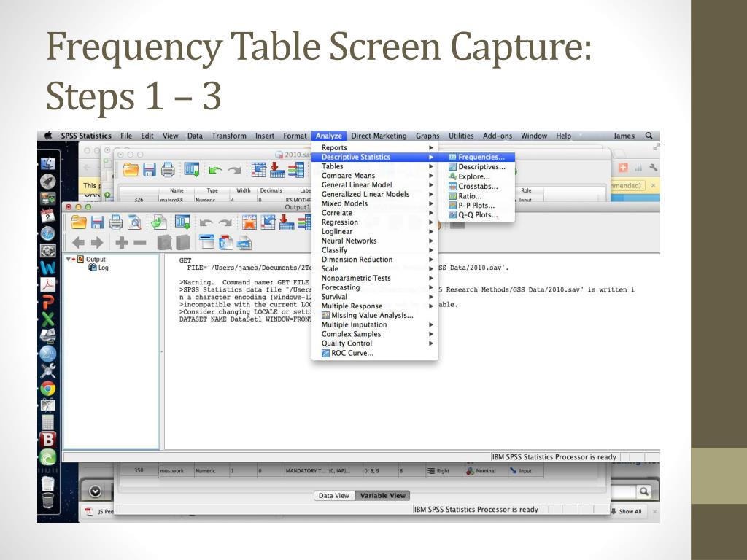The width and height of the screenshot is (747, 560).
Task: Redo arrow in Output1 window toolbar
Action: (225, 223)
